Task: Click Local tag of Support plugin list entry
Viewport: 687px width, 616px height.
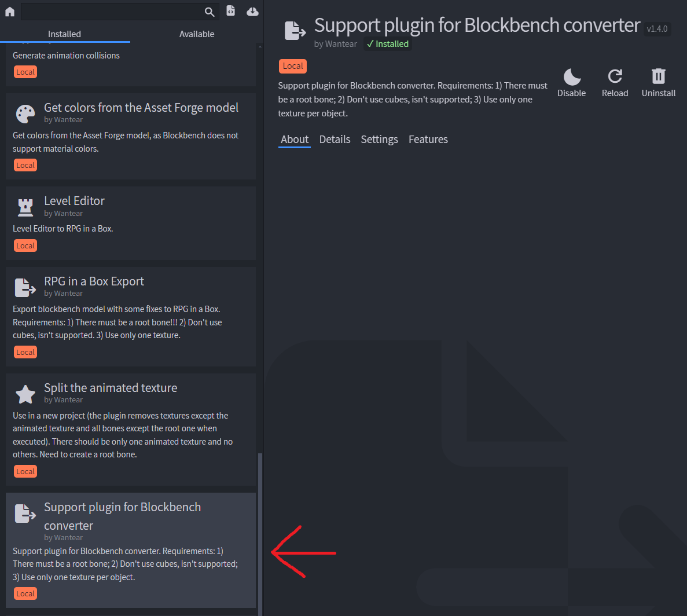Action: coord(25,593)
